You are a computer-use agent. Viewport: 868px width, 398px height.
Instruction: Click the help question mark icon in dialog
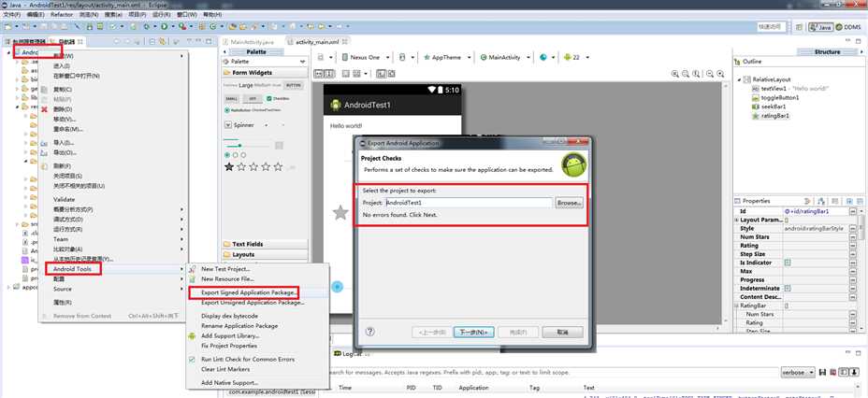click(x=370, y=332)
